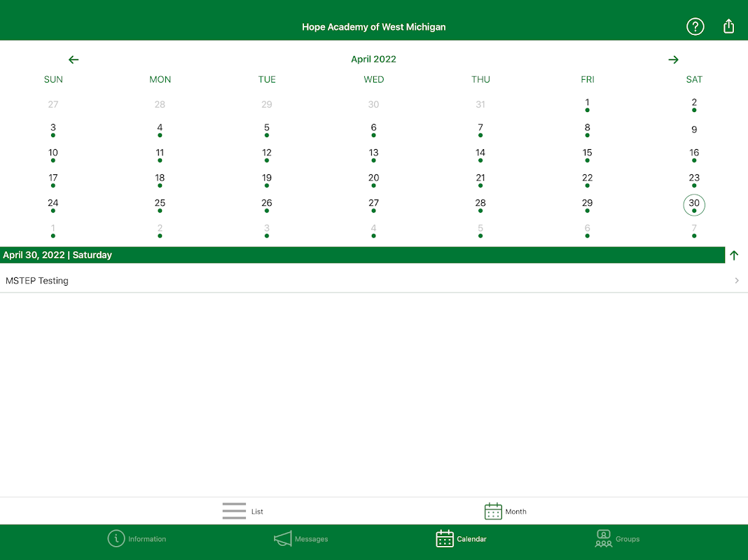Select April 9 on the calendar
The width and height of the screenshot is (748, 560).
(x=694, y=129)
